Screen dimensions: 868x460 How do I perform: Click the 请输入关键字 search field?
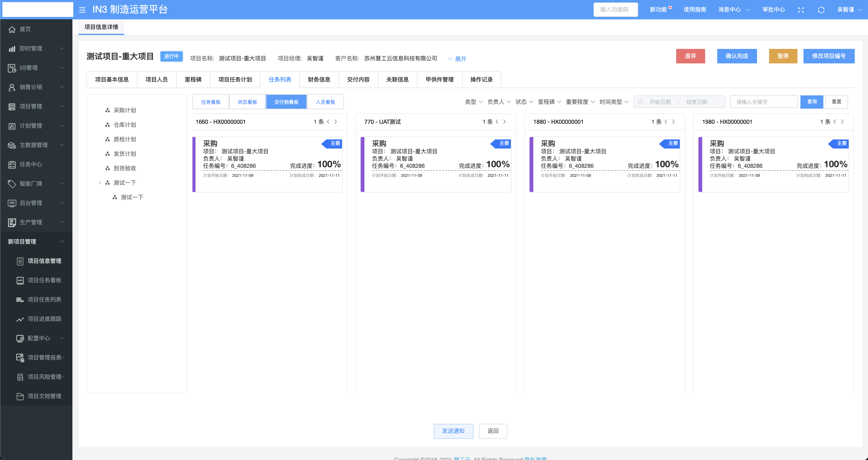coord(763,102)
